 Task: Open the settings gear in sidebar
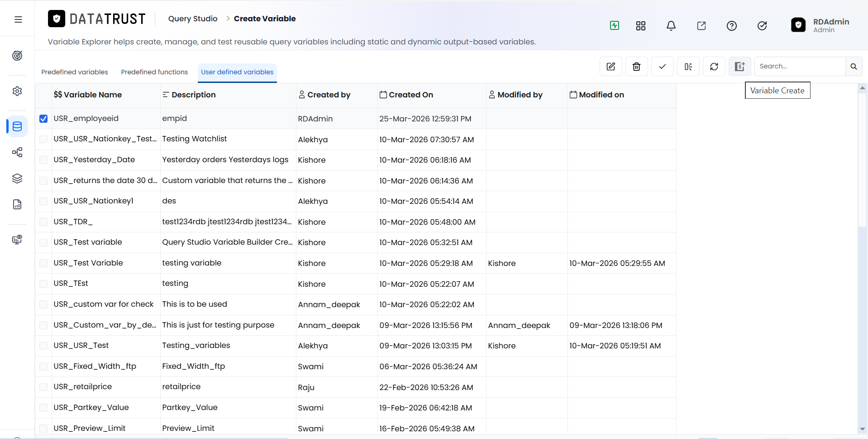pyautogui.click(x=17, y=91)
